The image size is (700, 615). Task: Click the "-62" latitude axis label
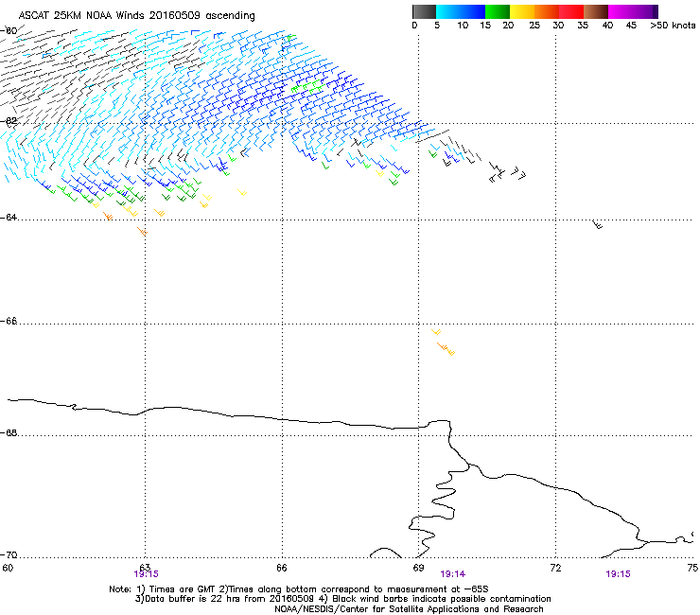tap(9, 121)
